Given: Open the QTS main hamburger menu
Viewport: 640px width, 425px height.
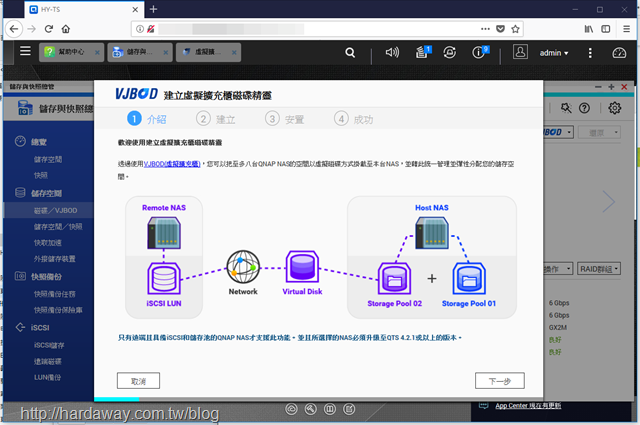Looking at the screenshot, I should (x=25, y=51).
